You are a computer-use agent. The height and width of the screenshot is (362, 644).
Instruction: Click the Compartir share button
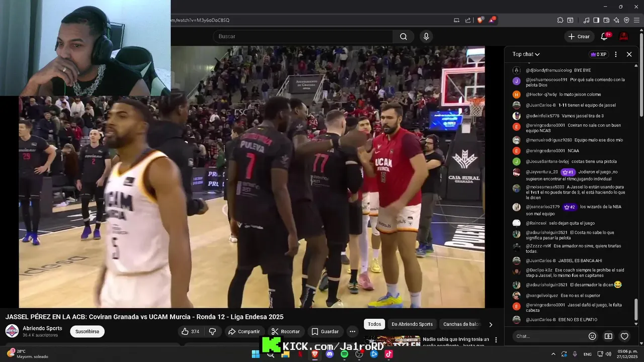tap(244, 331)
